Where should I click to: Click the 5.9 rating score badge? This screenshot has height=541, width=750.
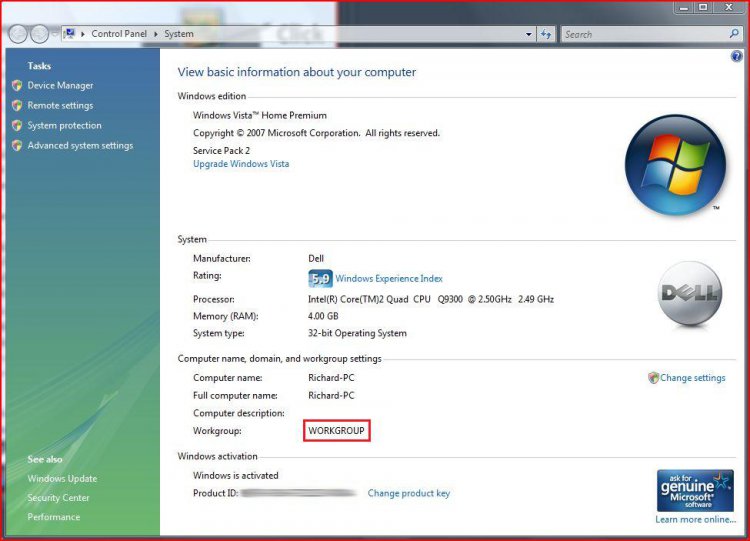point(320,278)
